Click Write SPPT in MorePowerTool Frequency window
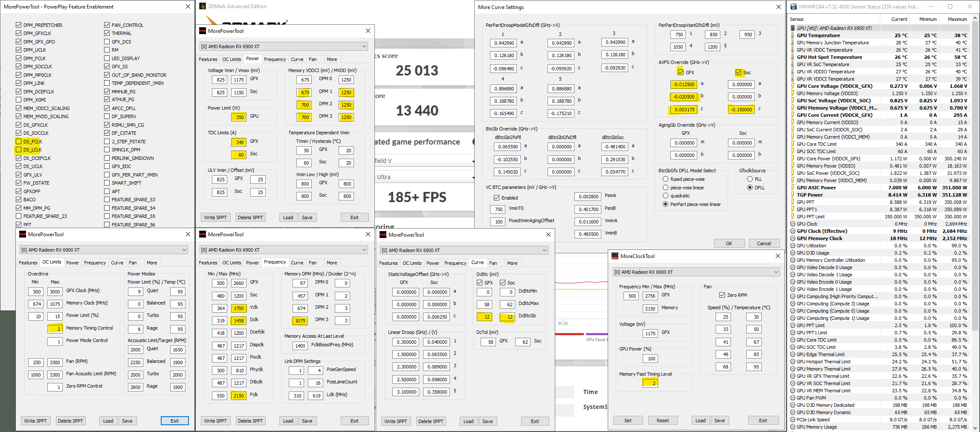The width and height of the screenshot is (980, 432). pos(215,421)
